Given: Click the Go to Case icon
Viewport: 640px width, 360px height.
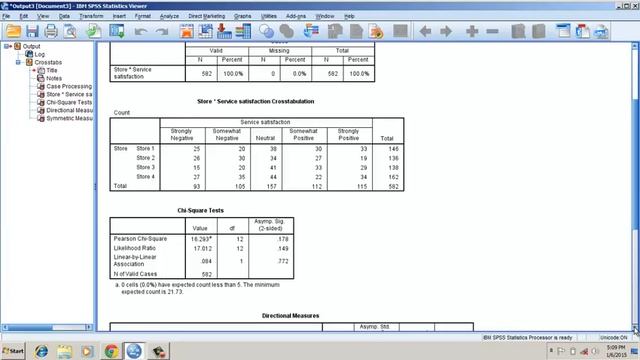Looking at the screenshot, I should 205,31.
